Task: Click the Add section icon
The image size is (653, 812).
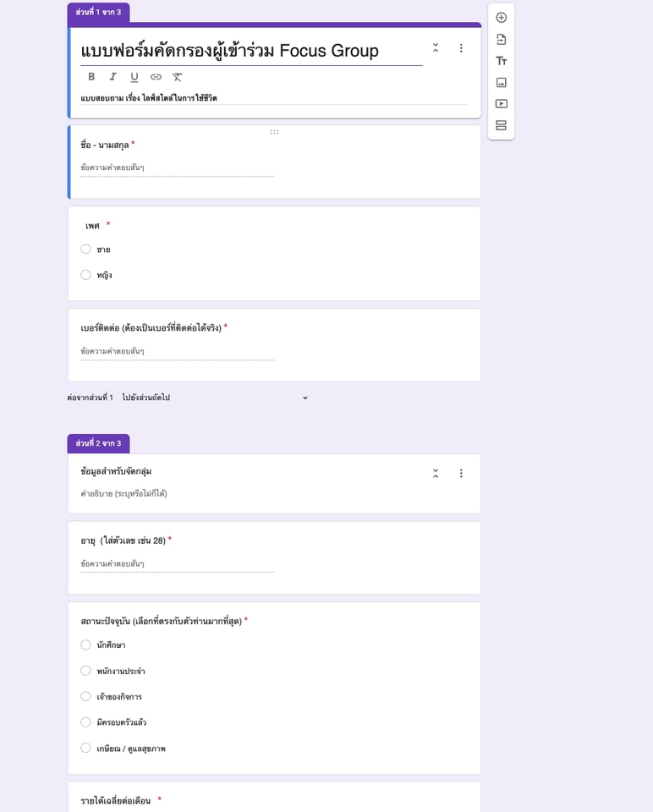Action: (502, 125)
